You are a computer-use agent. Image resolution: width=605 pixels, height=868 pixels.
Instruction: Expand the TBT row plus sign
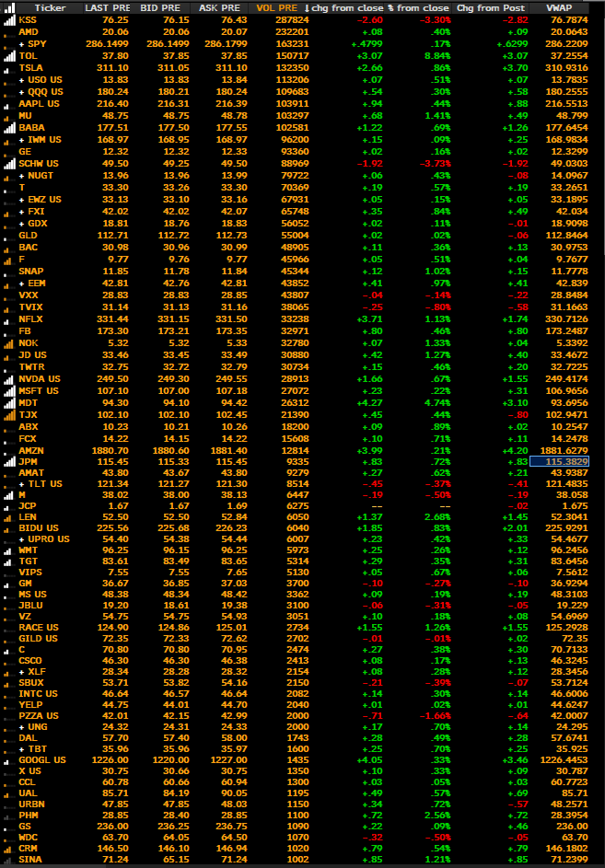(x=21, y=749)
